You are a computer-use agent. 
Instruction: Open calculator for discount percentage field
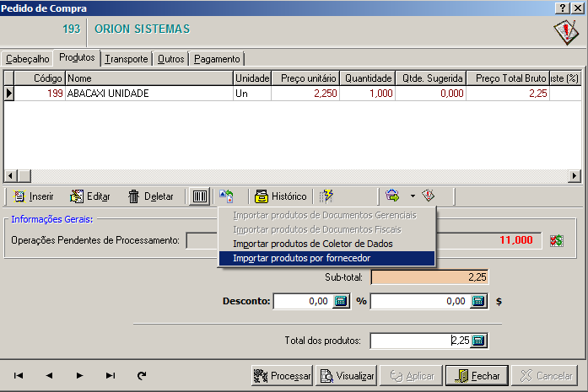341,301
